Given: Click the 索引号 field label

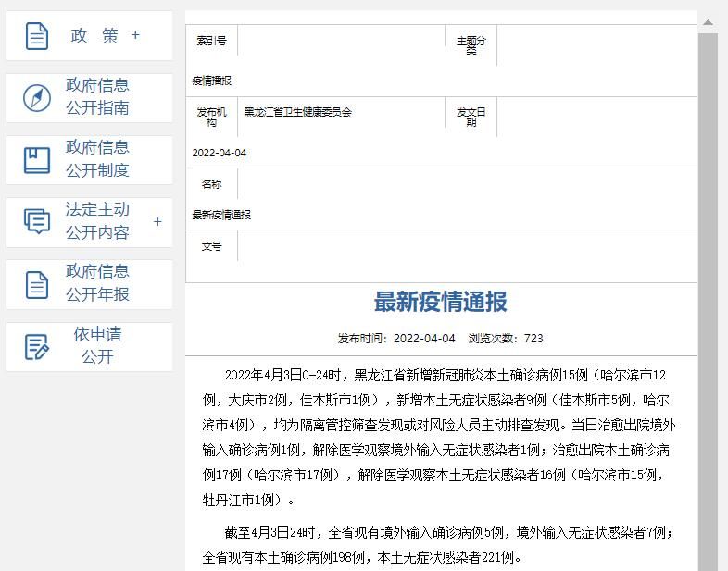Looking at the screenshot, I should click(211, 41).
